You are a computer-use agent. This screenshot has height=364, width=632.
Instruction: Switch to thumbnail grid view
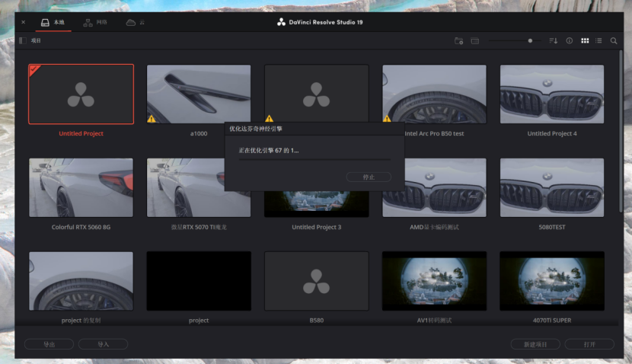585,40
